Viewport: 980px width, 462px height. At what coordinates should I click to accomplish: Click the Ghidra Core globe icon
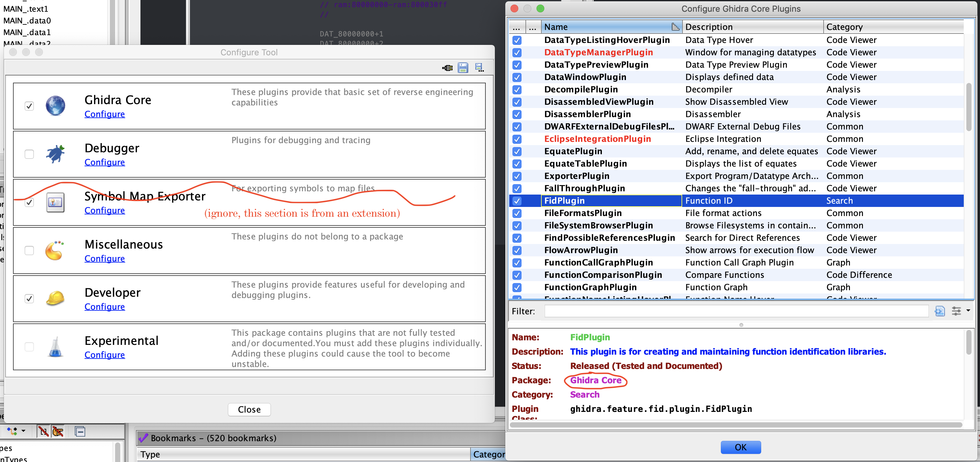tap(56, 105)
